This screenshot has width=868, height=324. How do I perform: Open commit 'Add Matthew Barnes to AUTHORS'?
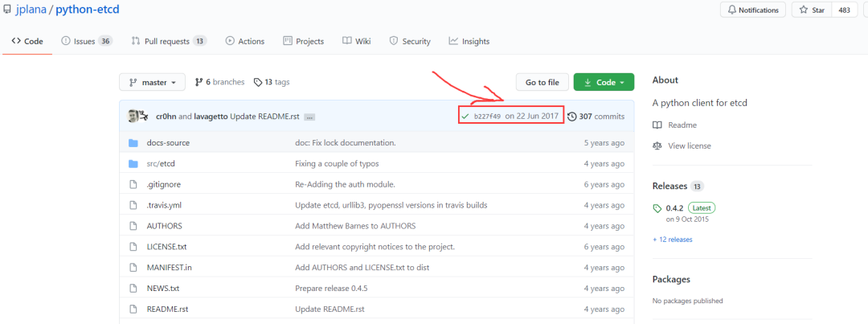pyautogui.click(x=355, y=226)
